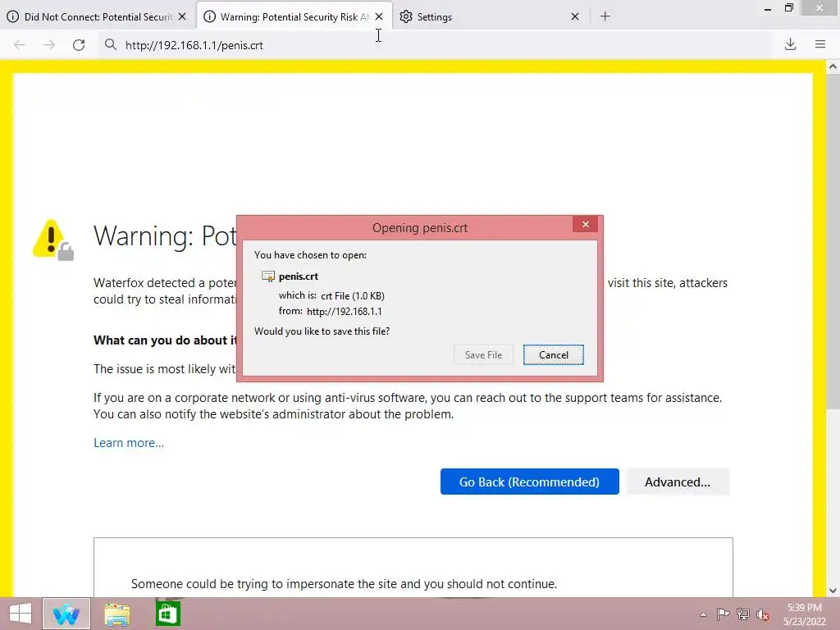Cancel the file download dialog
The image size is (840, 630).
point(554,355)
